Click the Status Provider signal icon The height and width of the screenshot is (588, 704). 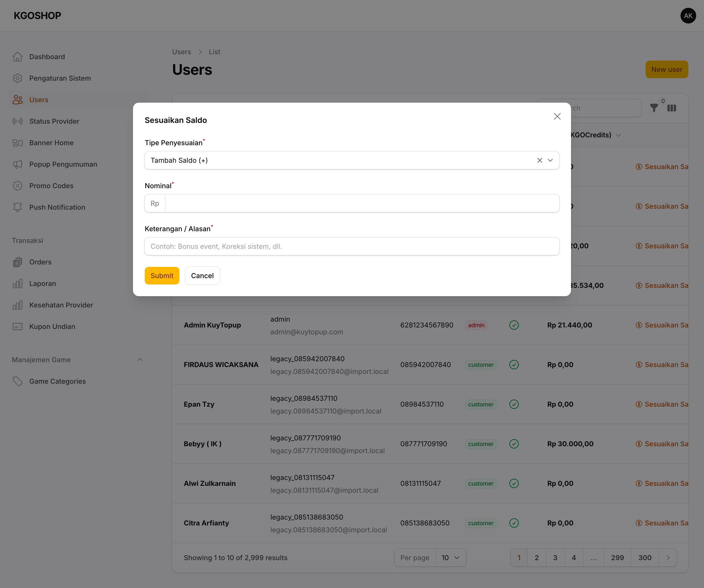17,121
